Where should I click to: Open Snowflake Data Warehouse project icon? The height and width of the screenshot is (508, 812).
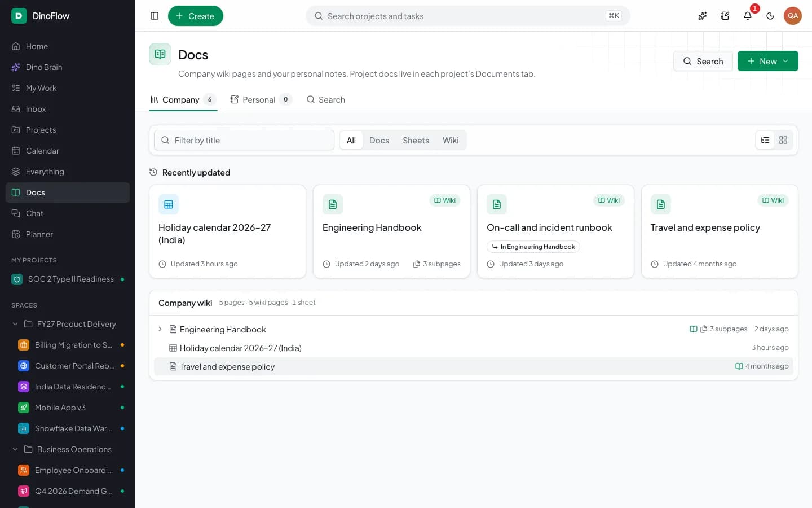pos(24,428)
